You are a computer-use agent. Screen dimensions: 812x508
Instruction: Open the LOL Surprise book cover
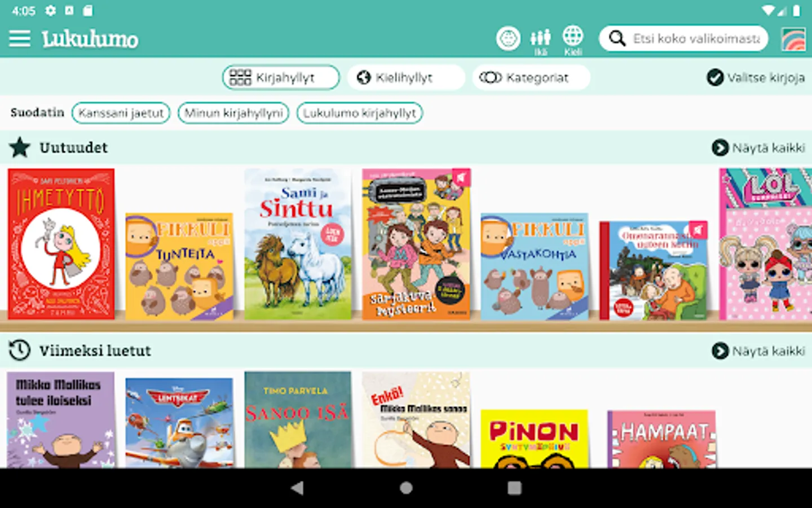click(766, 244)
